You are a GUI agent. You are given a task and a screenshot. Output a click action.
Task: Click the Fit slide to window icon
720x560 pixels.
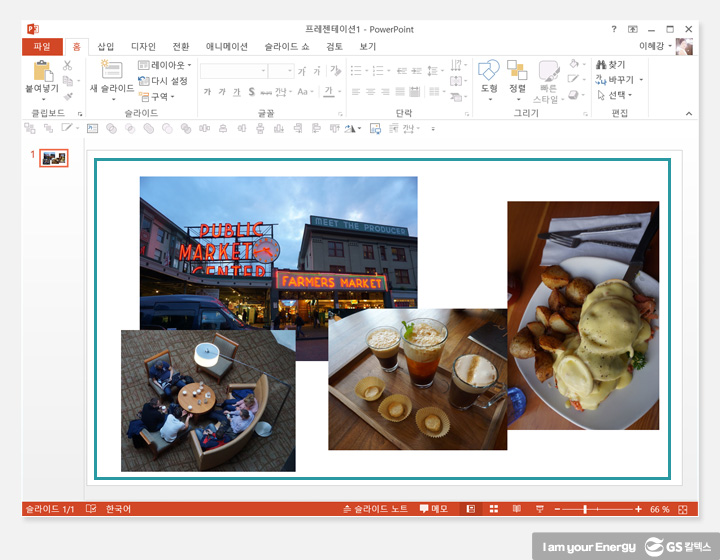683,509
